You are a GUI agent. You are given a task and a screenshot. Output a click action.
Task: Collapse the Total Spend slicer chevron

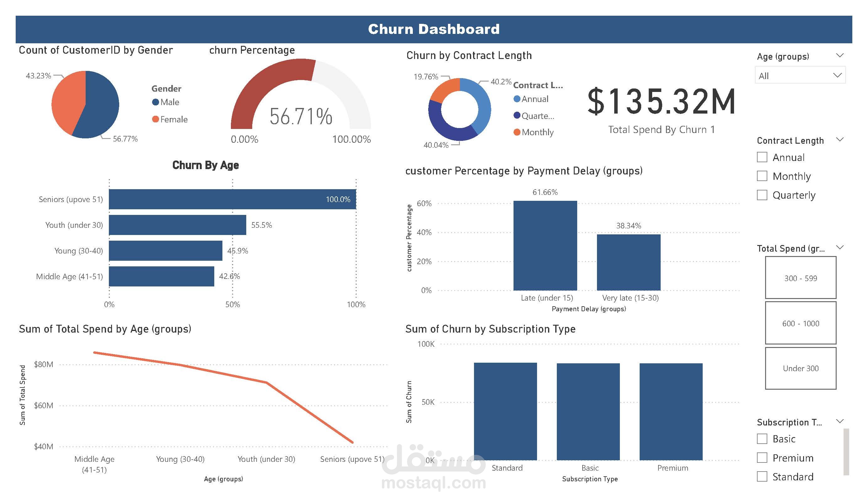click(x=840, y=247)
